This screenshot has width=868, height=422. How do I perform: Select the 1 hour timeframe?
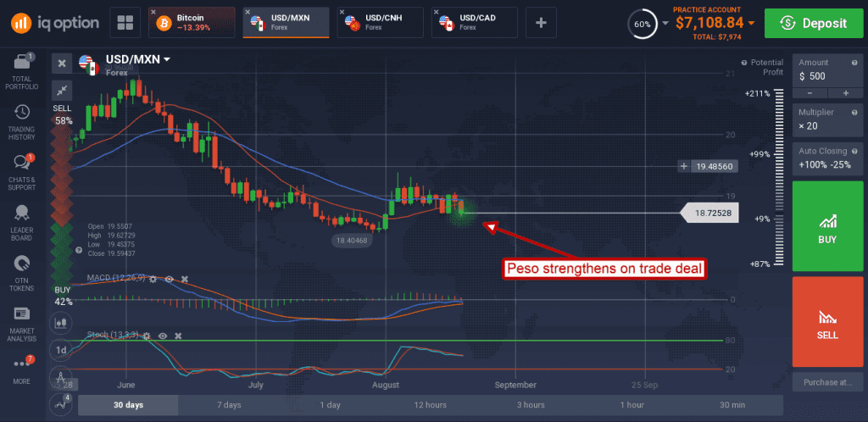pos(632,405)
